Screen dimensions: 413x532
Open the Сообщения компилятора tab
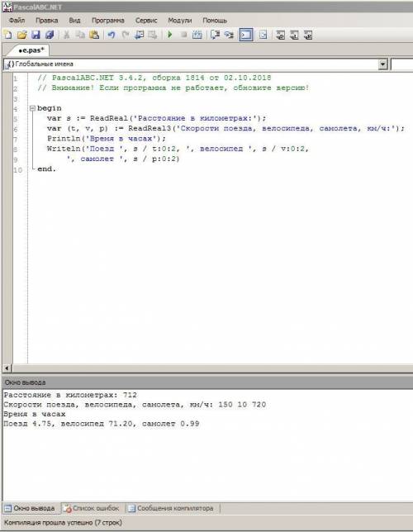[171, 508]
